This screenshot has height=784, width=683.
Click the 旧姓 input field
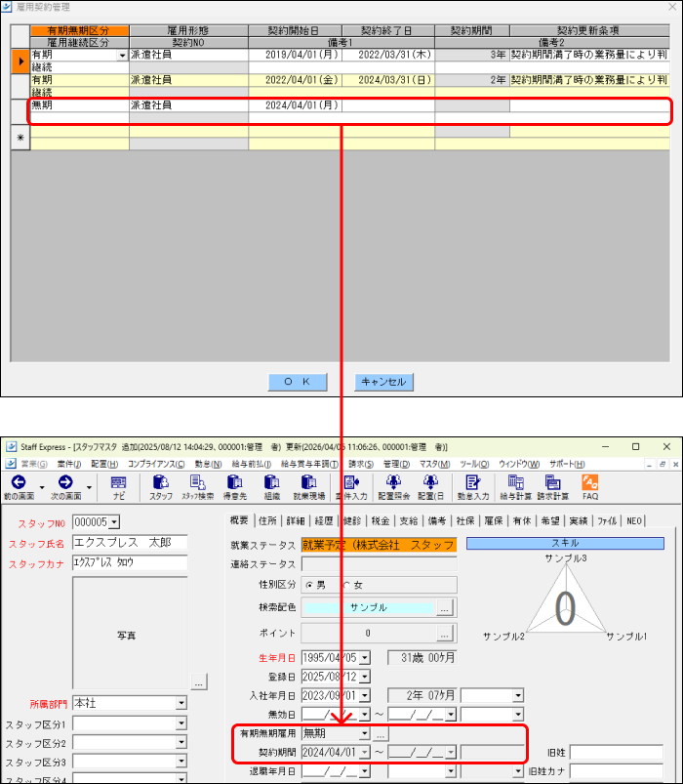click(616, 753)
